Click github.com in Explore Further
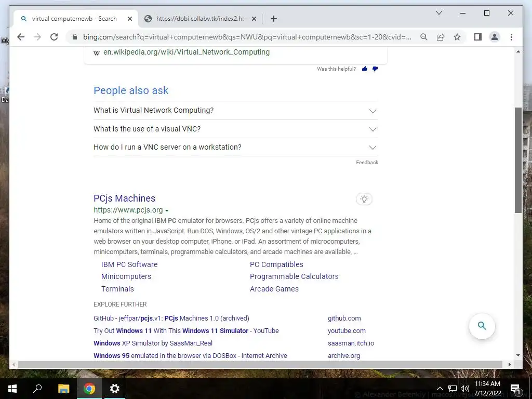 (x=344, y=318)
